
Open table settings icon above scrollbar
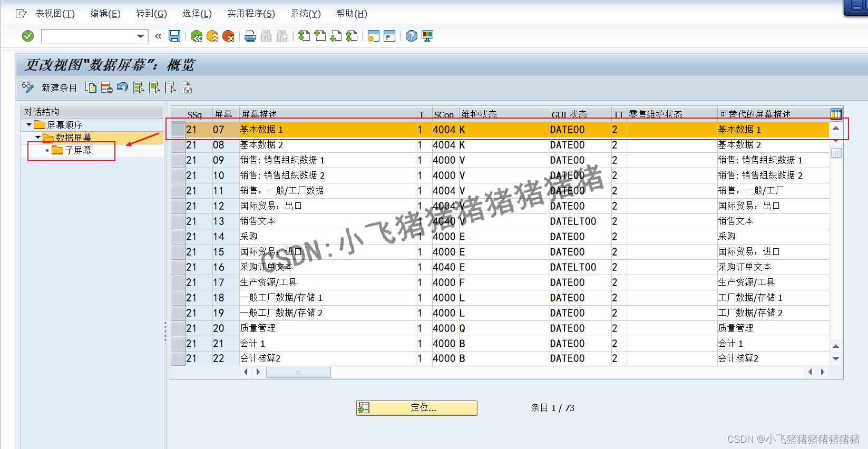[x=836, y=114]
